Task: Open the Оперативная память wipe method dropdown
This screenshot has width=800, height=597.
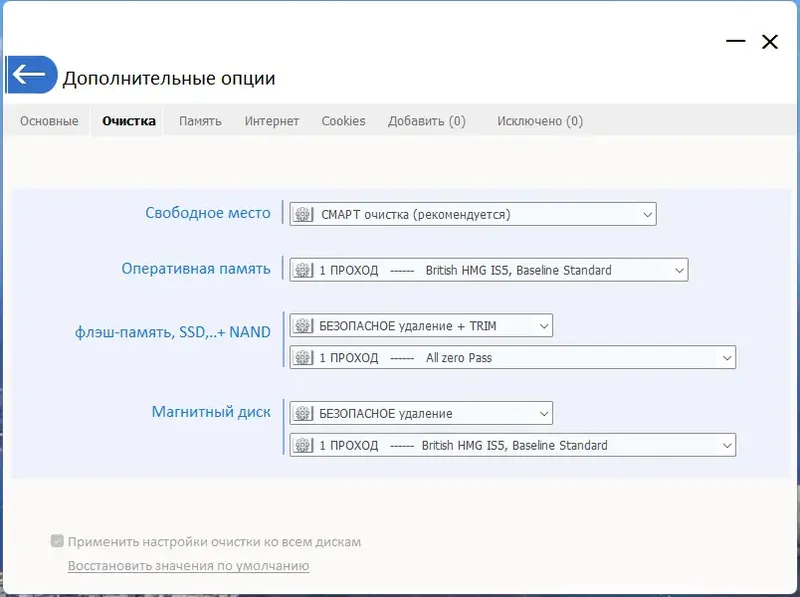Action: [678, 269]
